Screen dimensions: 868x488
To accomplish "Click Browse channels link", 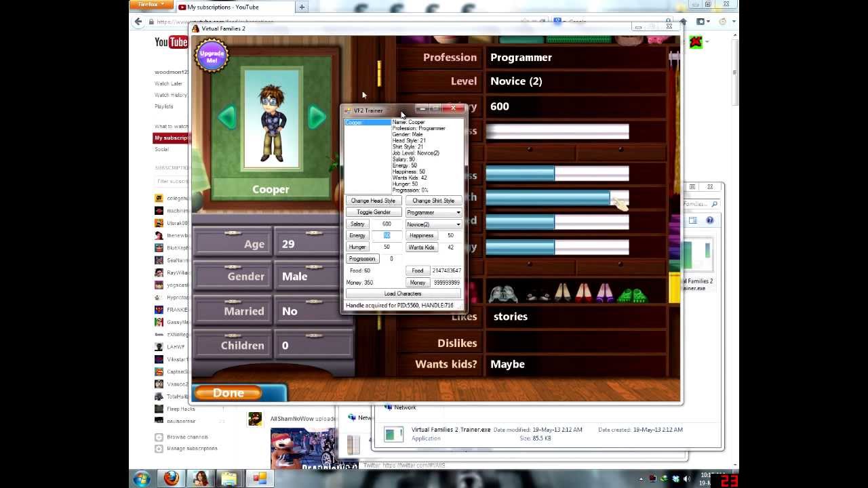I will [182, 437].
